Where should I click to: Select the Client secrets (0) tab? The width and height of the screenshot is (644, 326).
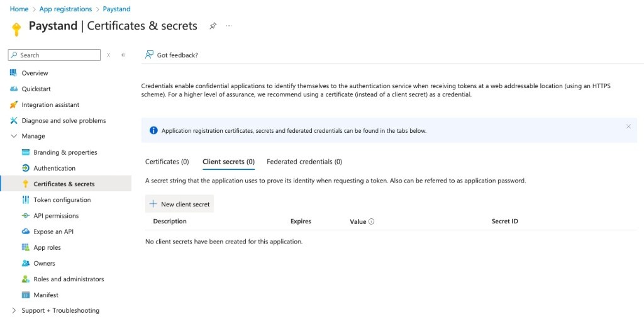click(228, 162)
